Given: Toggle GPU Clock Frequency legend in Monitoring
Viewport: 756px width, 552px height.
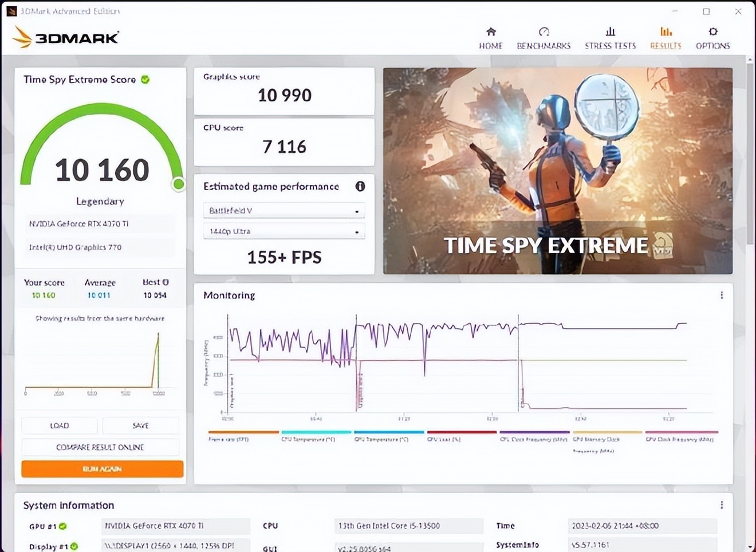Looking at the screenshot, I should (x=681, y=436).
